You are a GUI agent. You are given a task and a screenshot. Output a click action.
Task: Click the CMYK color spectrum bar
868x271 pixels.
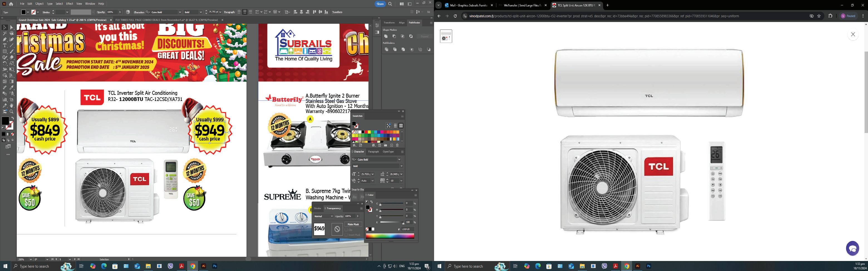click(x=390, y=236)
